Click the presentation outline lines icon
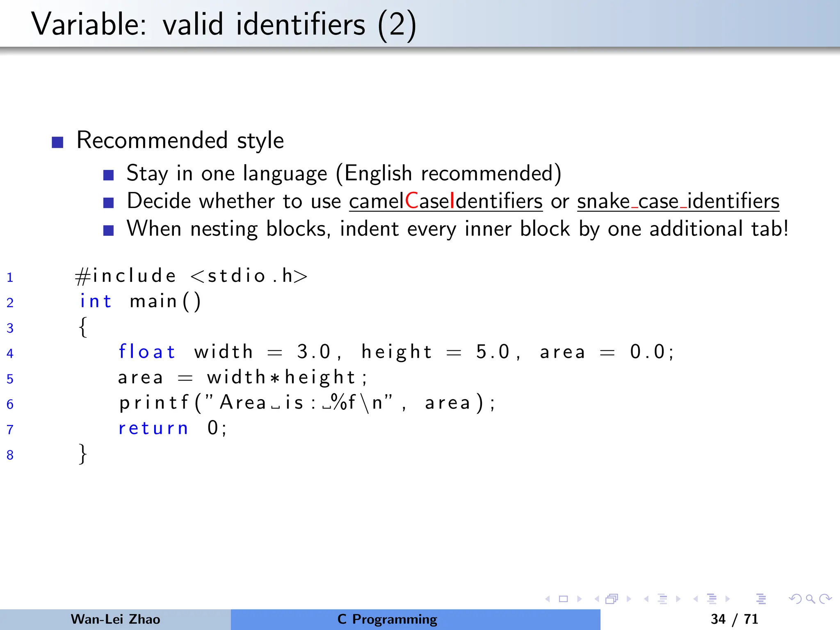This screenshot has height=630, width=840. point(761,599)
